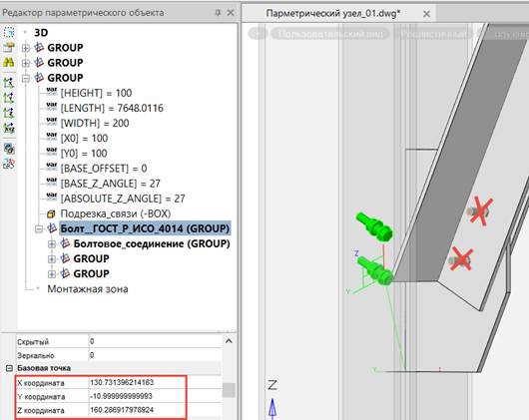
Task: Click the var icon next to [HEIGHT]
Action: tap(52, 92)
